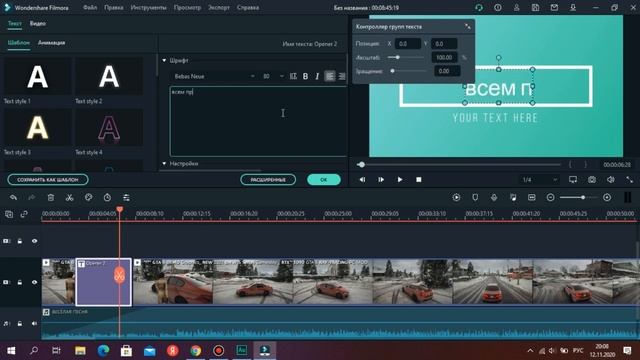The image size is (640, 360).
Task: Click the timeline zoom slider handle
Action: pos(583,198)
